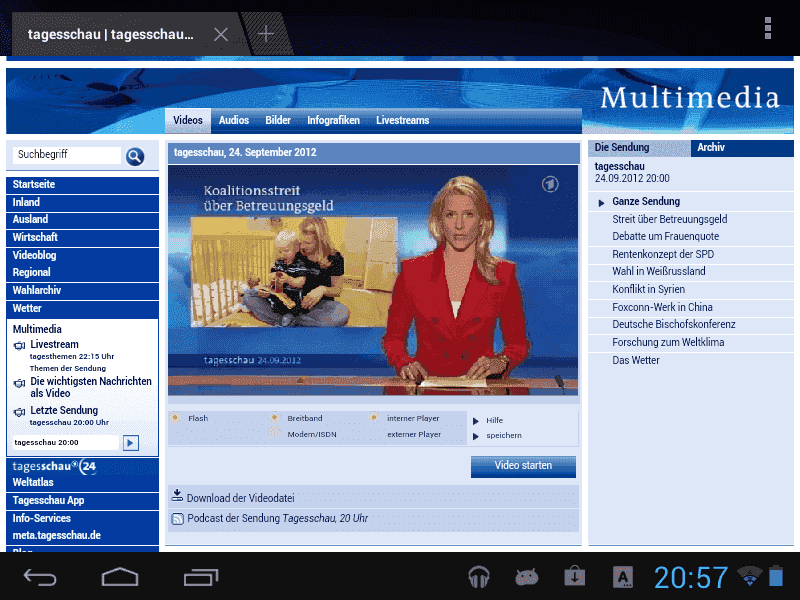The height and width of the screenshot is (600, 800).
Task: Play the Forschung zum Weltklima segment
Action: (x=668, y=342)
